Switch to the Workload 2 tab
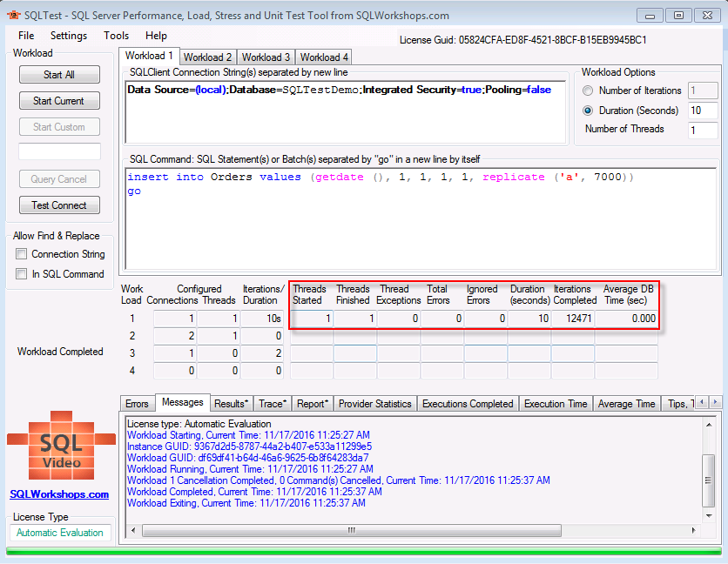 click(x=207, y=57)
